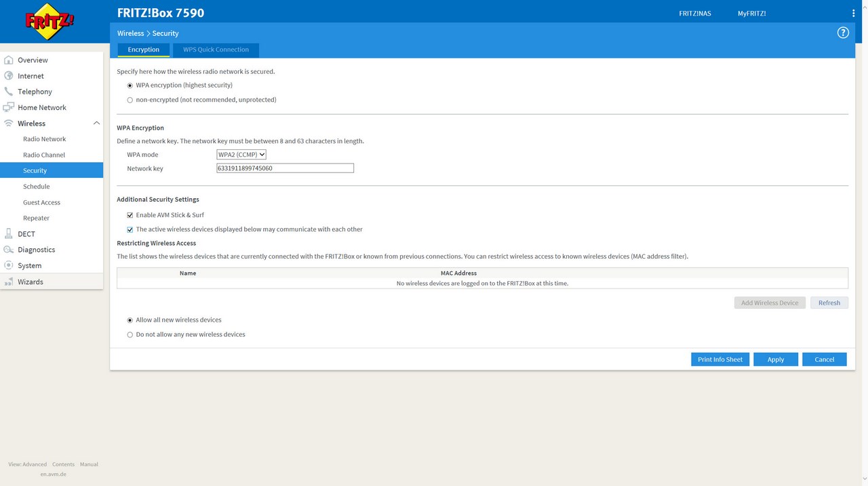Click the Overview house icon
Screen dimensions: 868x486
pos(9,60)
